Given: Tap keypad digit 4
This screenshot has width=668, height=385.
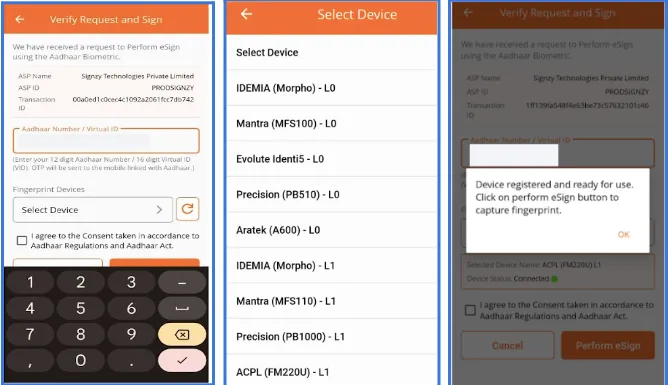Looking at the screenshot, I should (x=30, y=308).
